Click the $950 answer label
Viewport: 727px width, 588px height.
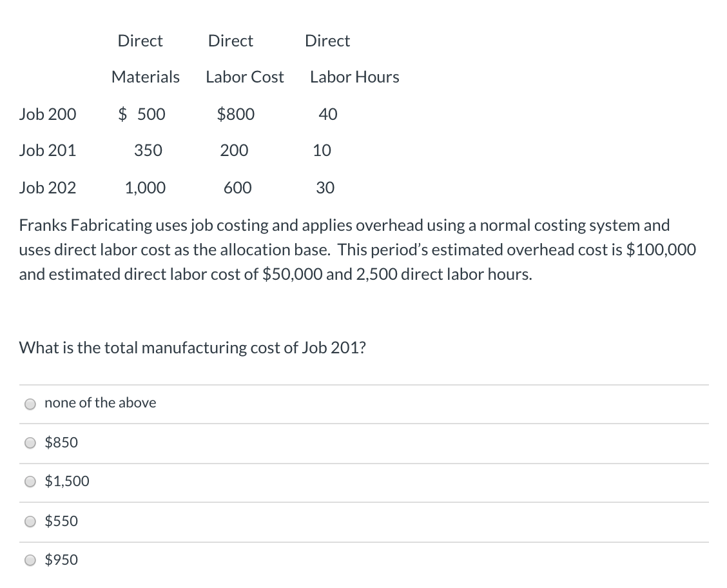[61, 560]
